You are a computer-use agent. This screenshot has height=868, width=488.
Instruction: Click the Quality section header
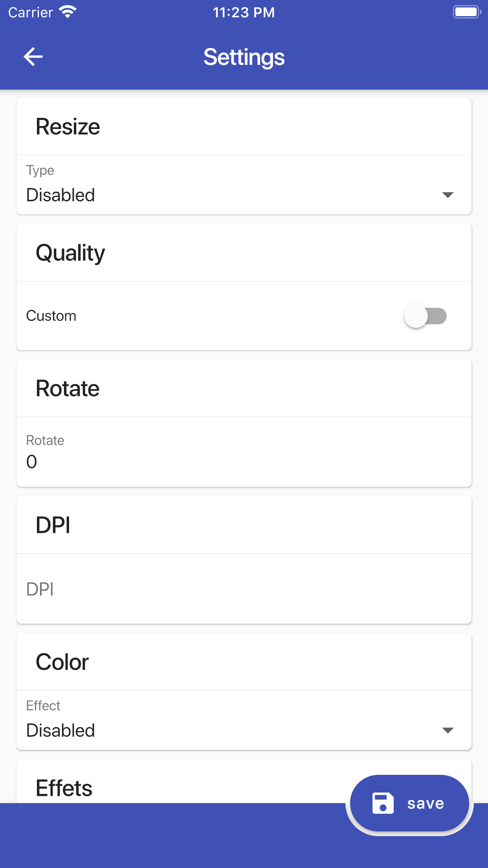(70, 252)
